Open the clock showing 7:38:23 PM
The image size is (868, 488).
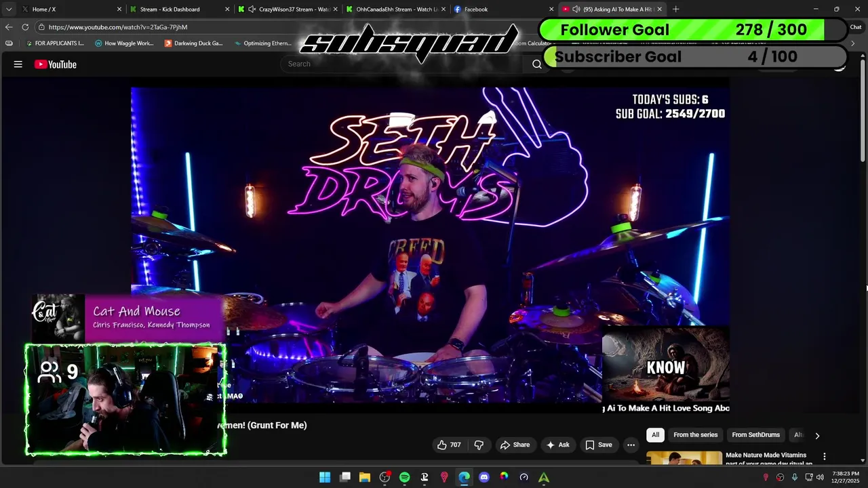pyautogui.click(x=845, y=477)
